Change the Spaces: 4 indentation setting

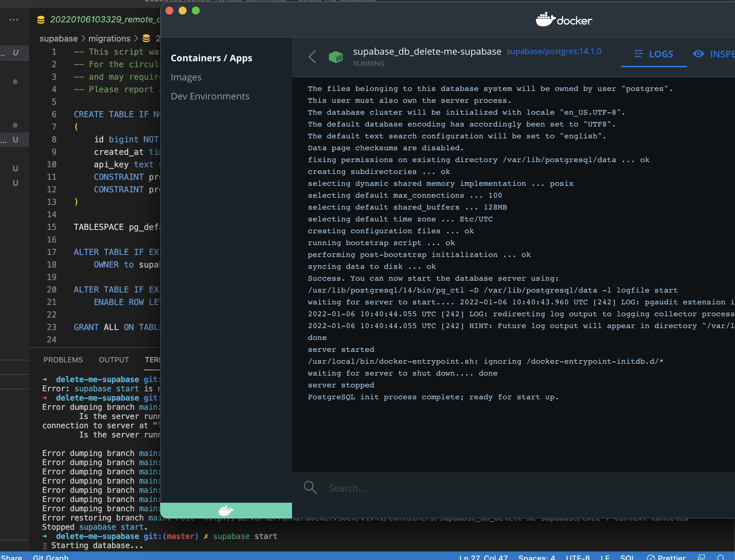pos(537,557)
